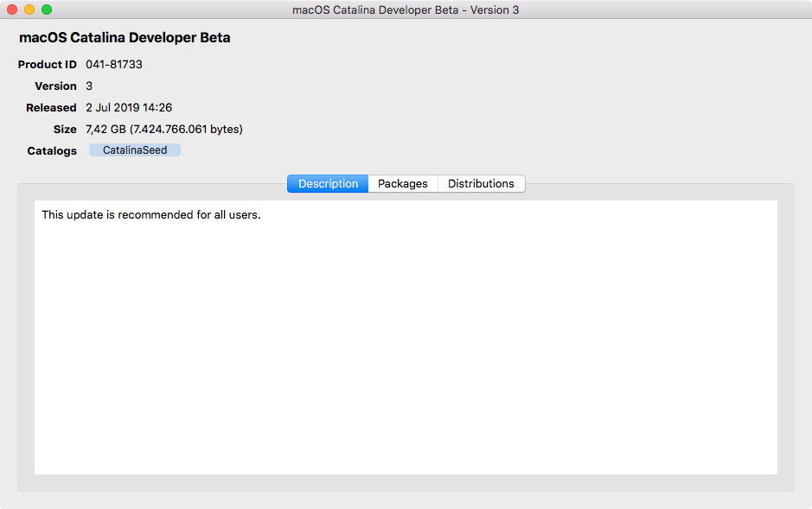Screen dimensions: 812x509
Task: Click the window title bar text
Action: pos(406,10)
